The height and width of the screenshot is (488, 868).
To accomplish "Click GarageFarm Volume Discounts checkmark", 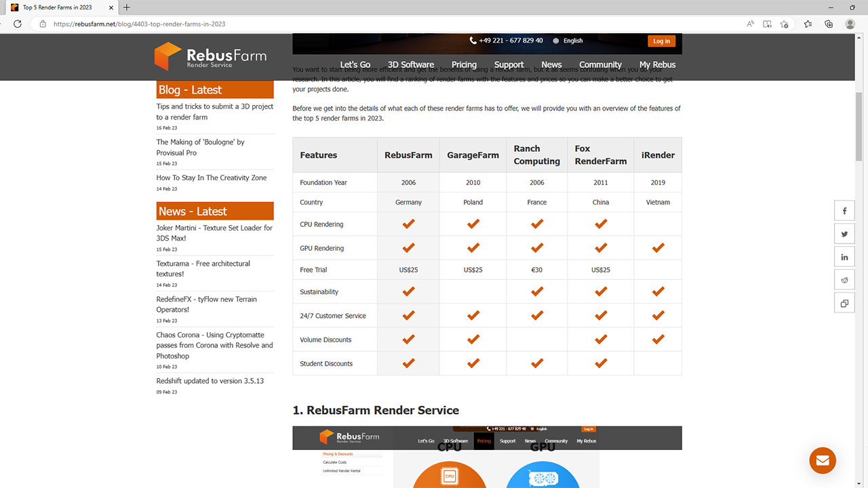I will (x=473, y=340).
